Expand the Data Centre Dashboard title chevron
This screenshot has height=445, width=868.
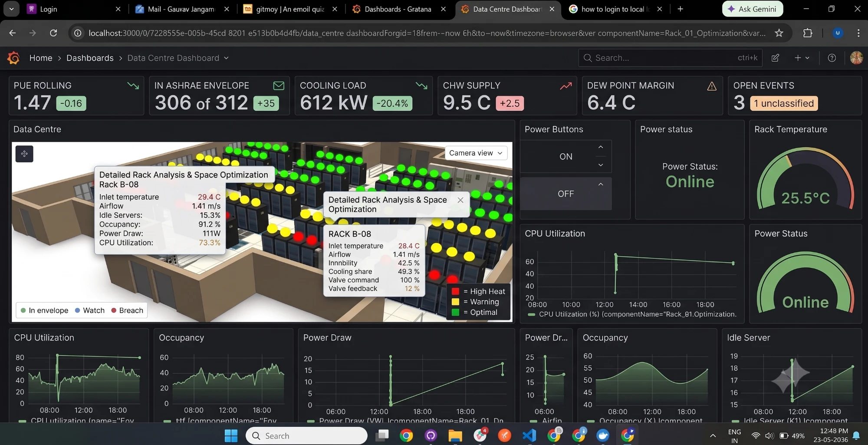pos(226,58)
